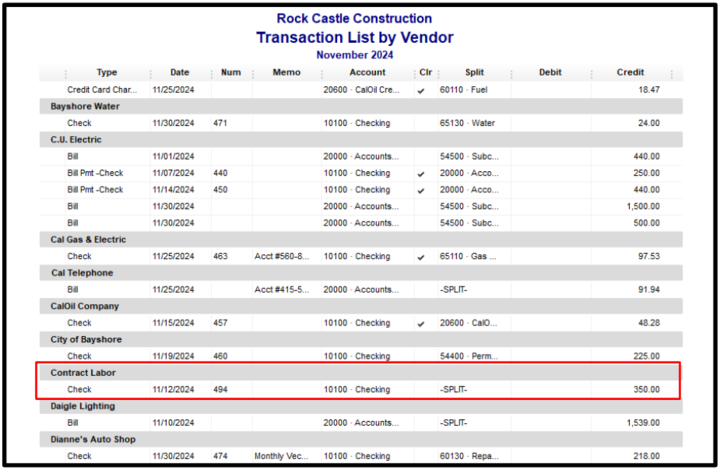Viewport: 720px width, 470px height.
Task: Click the November 2024 report date
Action: pos(354,55)
